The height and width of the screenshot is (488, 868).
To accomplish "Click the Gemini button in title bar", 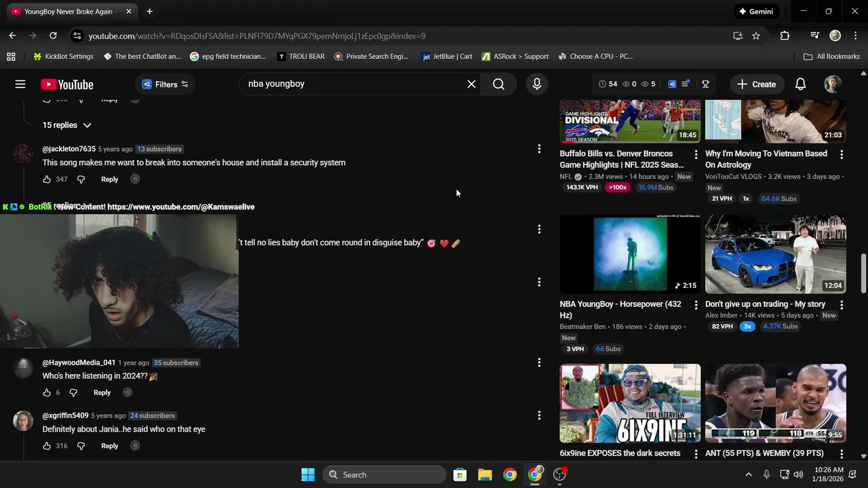I will [x=756, y=12].
